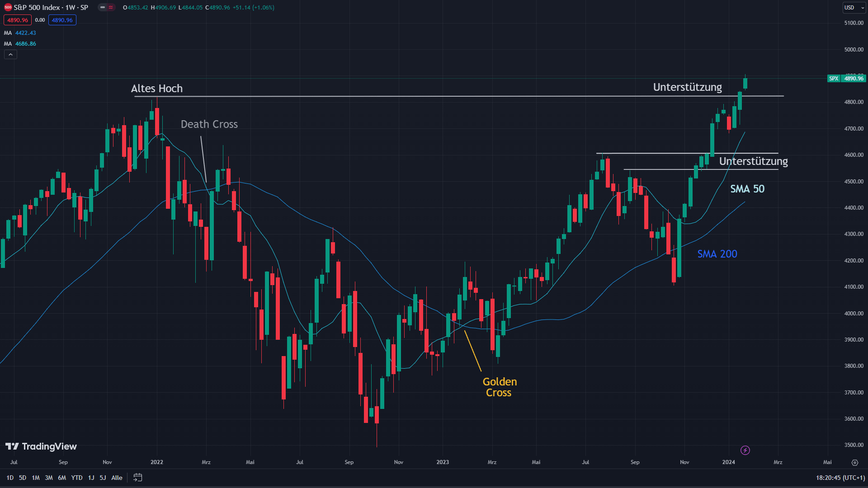Viewport: 868px width, 488px height.
Task: Click the 3500.00 price axis label
Action: point(854,445)
